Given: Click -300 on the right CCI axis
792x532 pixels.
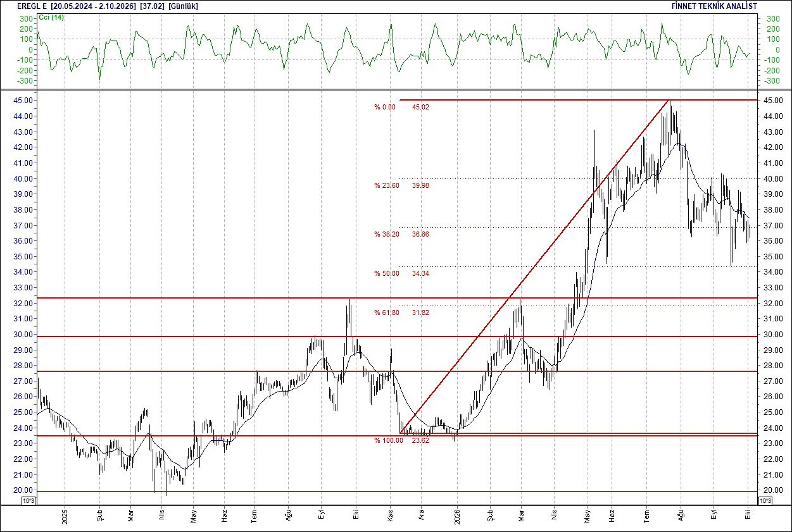Looking at the screenshot, I should (773, 81).
